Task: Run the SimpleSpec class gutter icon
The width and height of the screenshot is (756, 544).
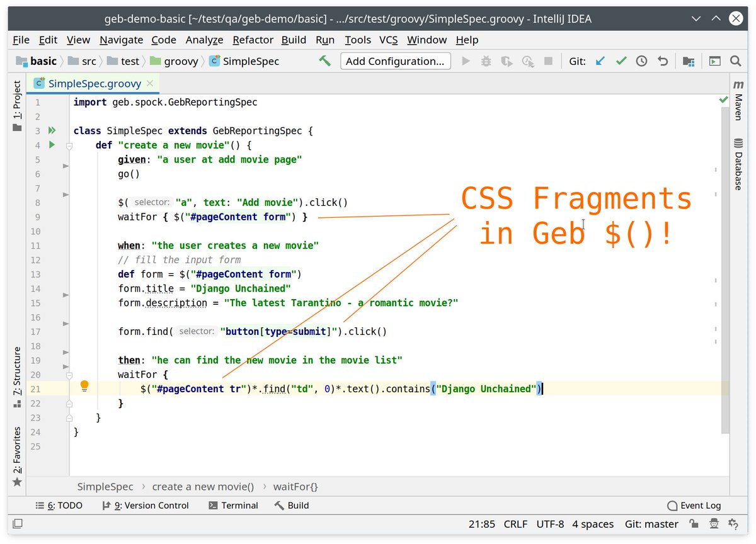Action: point(52,131)
